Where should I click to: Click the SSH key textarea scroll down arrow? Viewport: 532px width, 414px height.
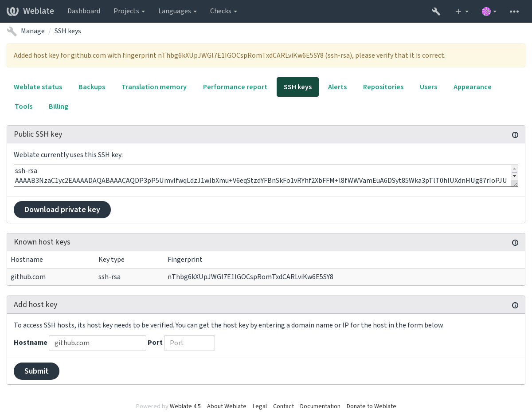514,176
